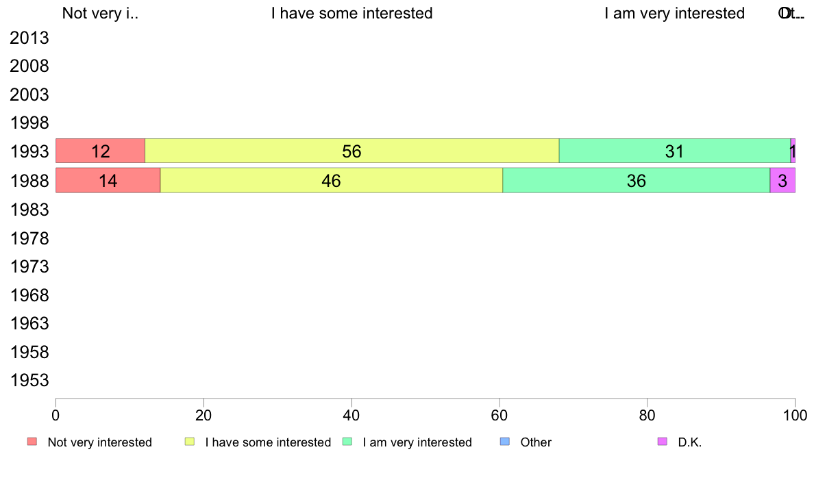814x504 pixels.
Task: Click the I am very interested column header
Action: tap(674, 13)
